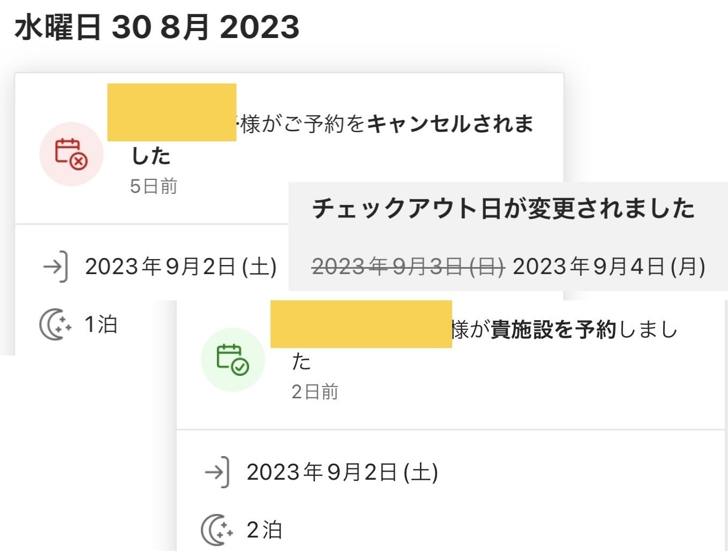This screenshot has width=728, height=560.
Task: Click the struck-through date 2023年9月3日 (日)
Action: (408, 266)
